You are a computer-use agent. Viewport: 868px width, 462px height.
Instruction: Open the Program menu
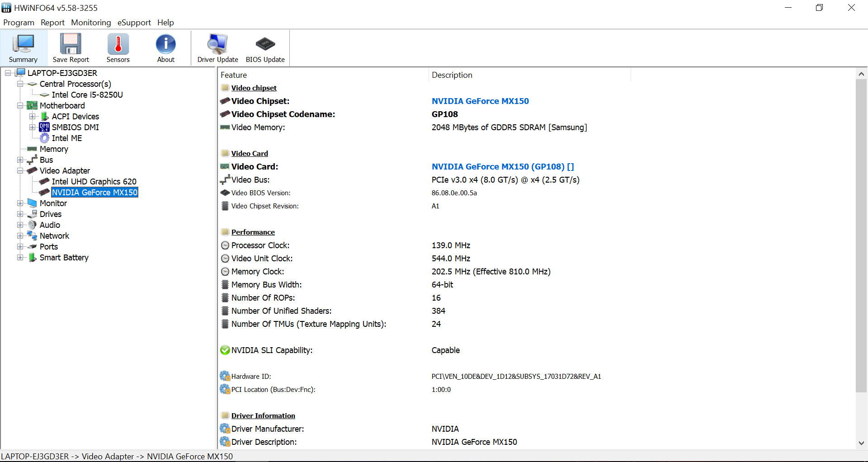(x=19, y=23)
